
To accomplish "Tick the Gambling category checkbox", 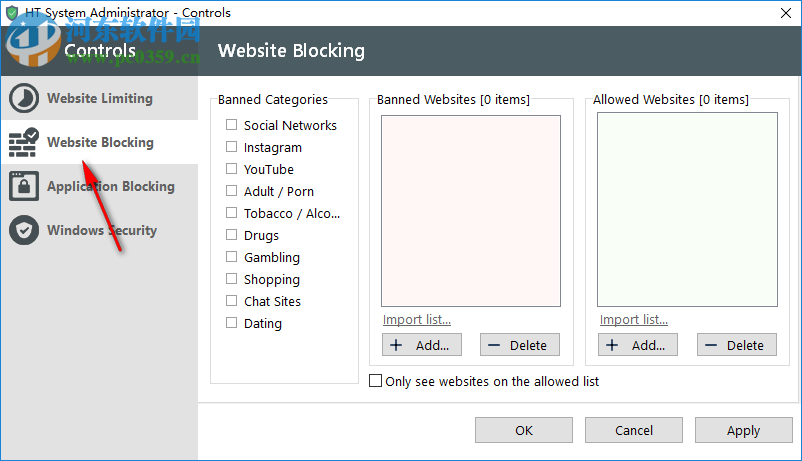I will pos(232,257).
